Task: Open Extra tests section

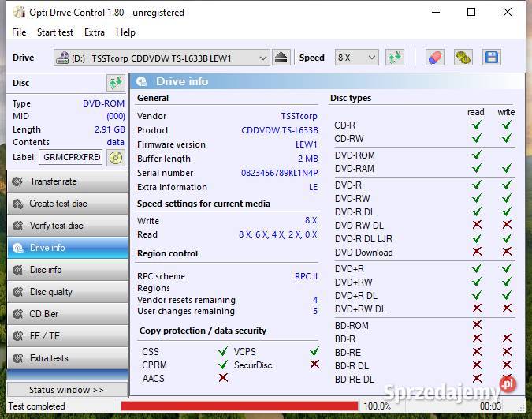Action: pos(68,358)
